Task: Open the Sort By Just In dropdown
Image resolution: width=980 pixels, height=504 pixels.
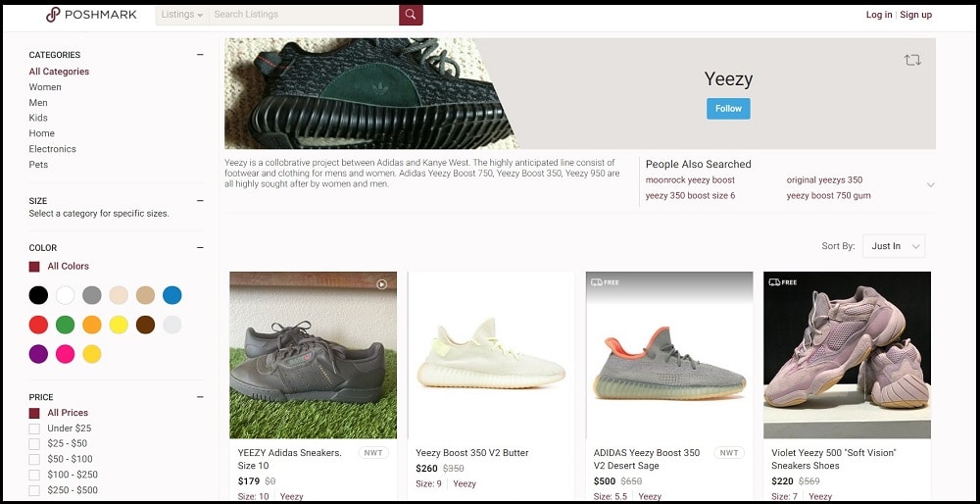Action: click(x=894, y=246)
